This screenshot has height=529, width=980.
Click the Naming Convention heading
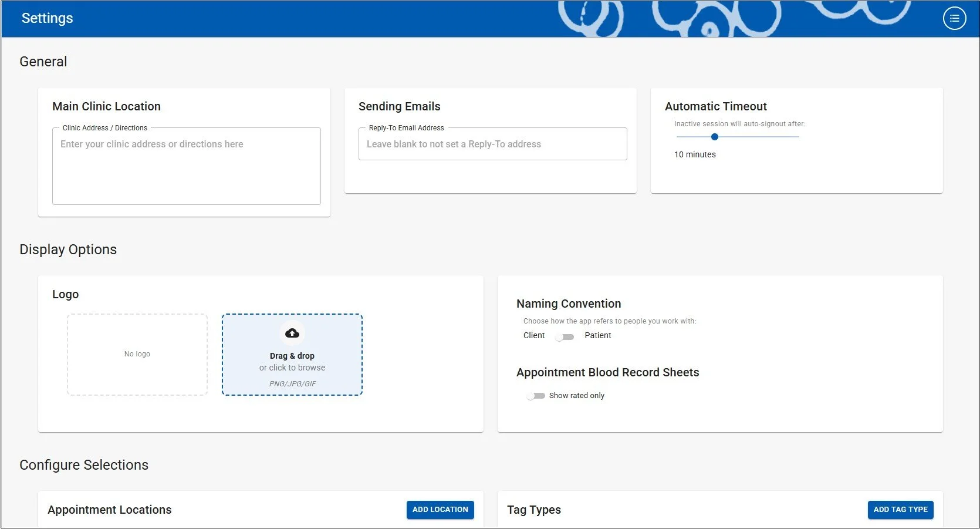[x=568, y=304]
